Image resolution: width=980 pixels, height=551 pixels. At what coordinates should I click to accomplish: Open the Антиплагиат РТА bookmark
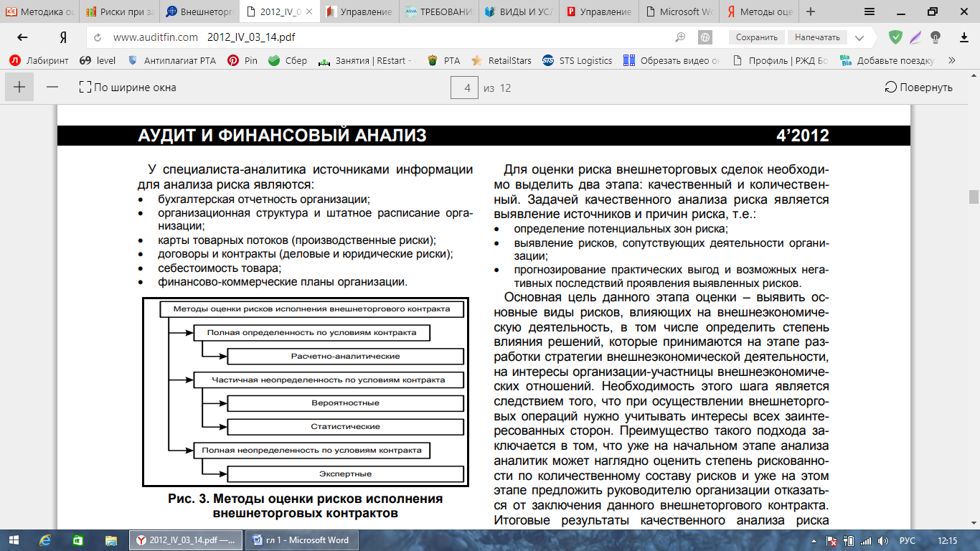pos(171,61)
